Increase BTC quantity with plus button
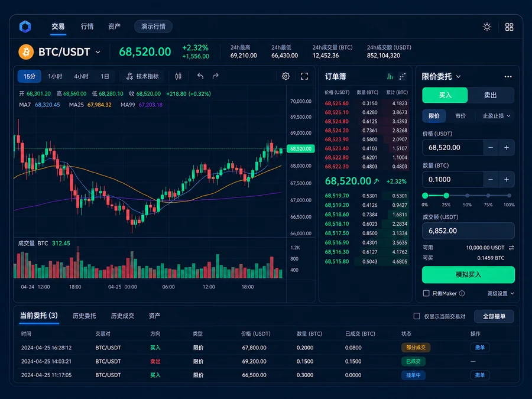 [x=506, y=180]
